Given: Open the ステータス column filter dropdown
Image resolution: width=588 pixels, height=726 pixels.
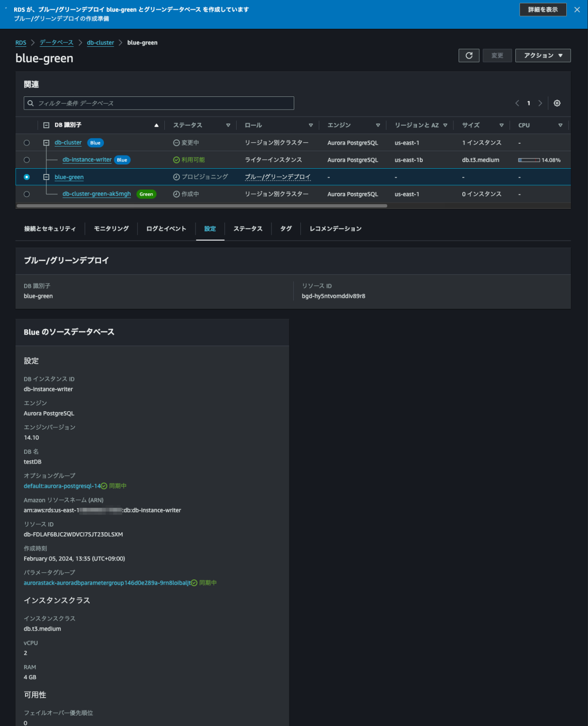Looking at the screenshot, I should [228, 125].
